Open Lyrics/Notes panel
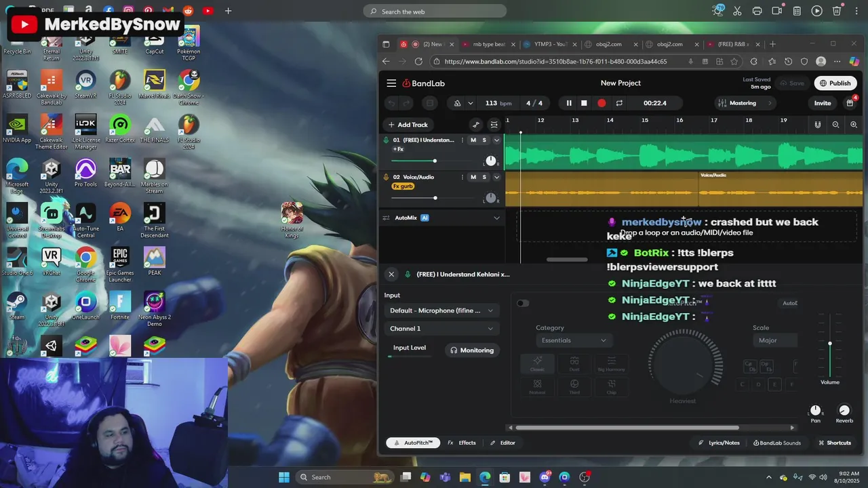The height and width of the screenshot is (488, 868). (719, 443)
